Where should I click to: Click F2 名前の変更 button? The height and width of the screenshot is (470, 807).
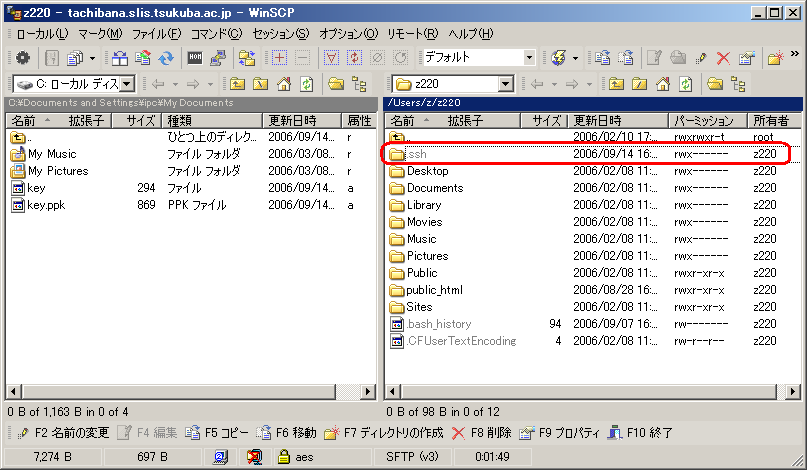click(x=63, y=433)
